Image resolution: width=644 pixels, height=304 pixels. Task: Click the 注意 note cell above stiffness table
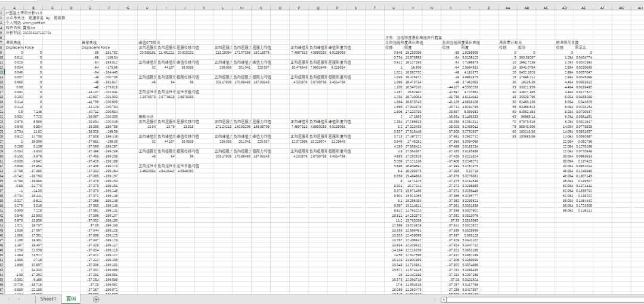413,38
